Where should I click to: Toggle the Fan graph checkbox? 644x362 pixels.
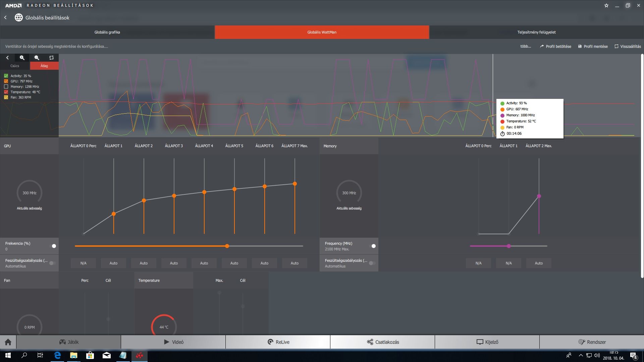[6, 97]
